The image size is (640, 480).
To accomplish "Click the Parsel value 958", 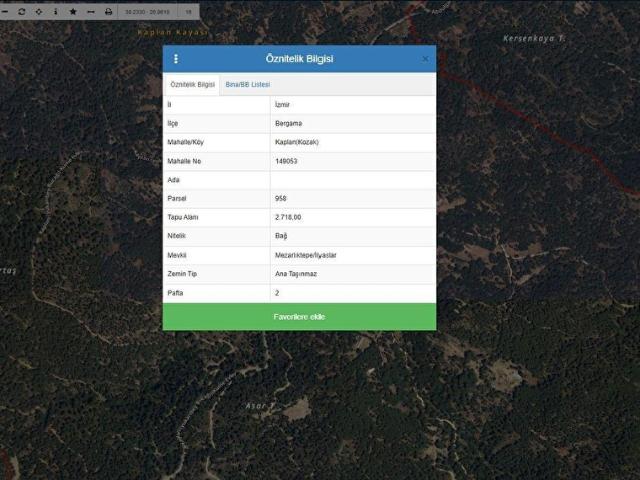I will (281, 198).
